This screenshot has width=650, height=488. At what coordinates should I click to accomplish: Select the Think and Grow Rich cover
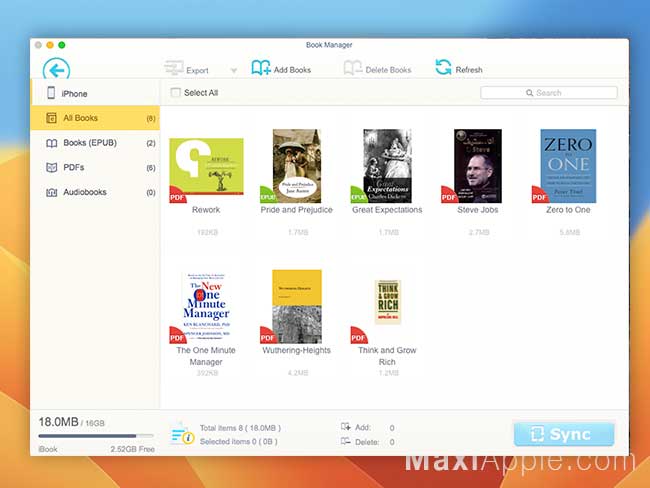click(388, 302)
